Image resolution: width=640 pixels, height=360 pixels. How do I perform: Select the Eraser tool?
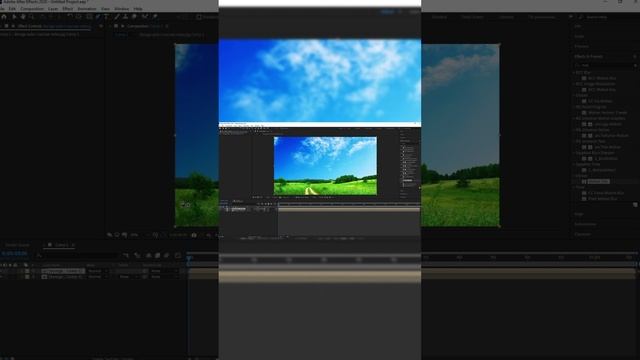[x=134, y=17]
